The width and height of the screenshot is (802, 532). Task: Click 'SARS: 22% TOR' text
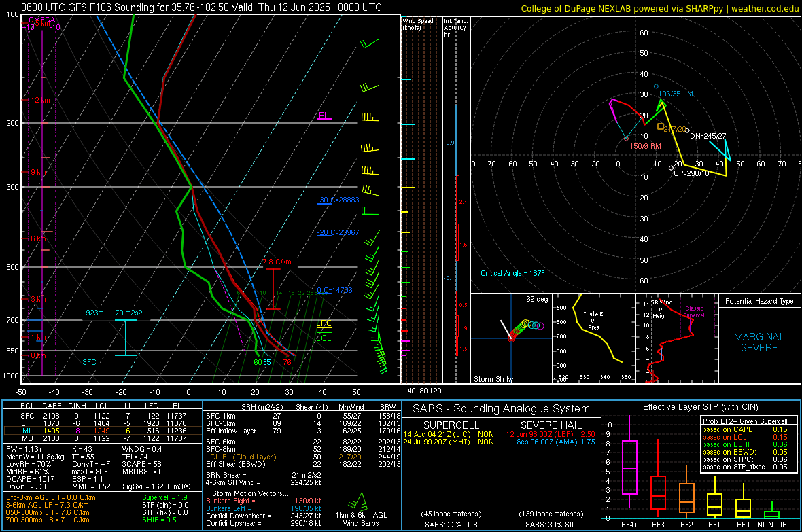451,525
